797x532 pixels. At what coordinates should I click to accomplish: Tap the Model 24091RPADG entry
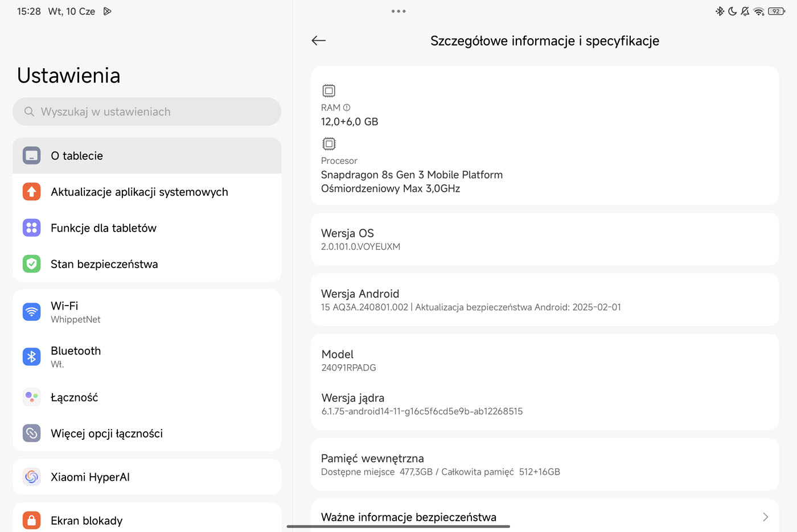[x=545, y=360]
